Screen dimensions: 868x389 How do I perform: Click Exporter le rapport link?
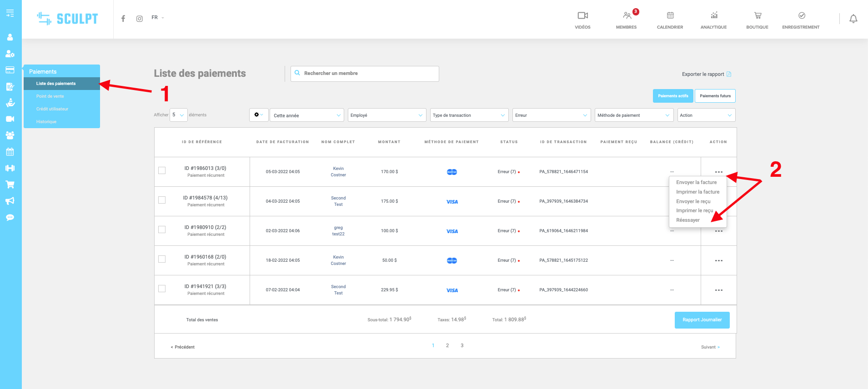(707, 74)
